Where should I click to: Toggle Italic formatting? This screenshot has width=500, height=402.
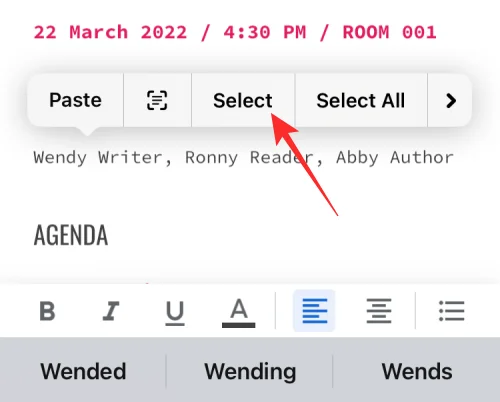(x=111, y=311)
